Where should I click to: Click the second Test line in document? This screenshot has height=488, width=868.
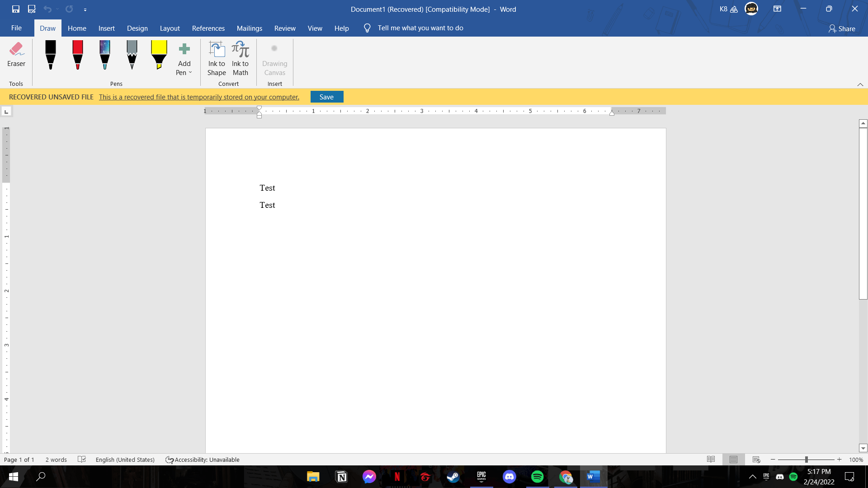click(x=267, y=205)
